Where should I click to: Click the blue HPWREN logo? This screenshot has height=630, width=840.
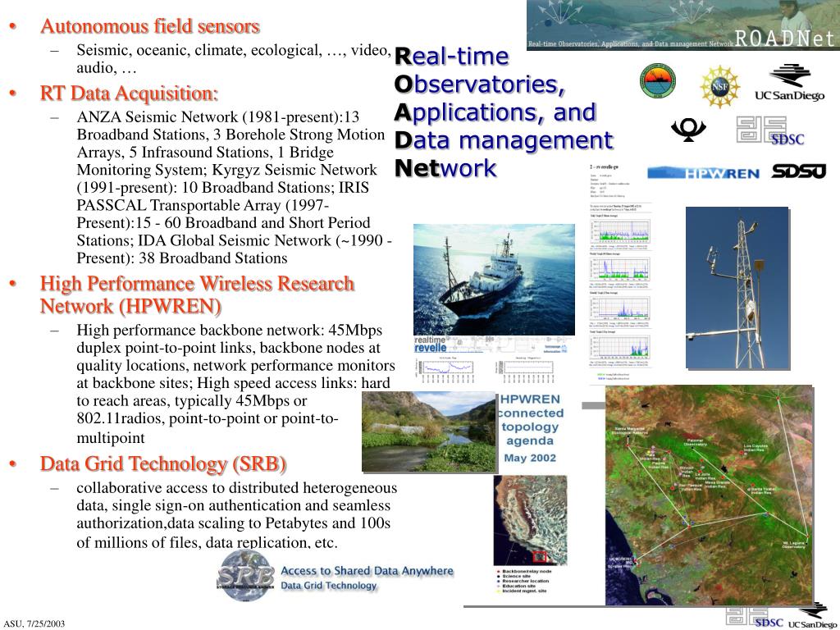[x=703, y=172]
